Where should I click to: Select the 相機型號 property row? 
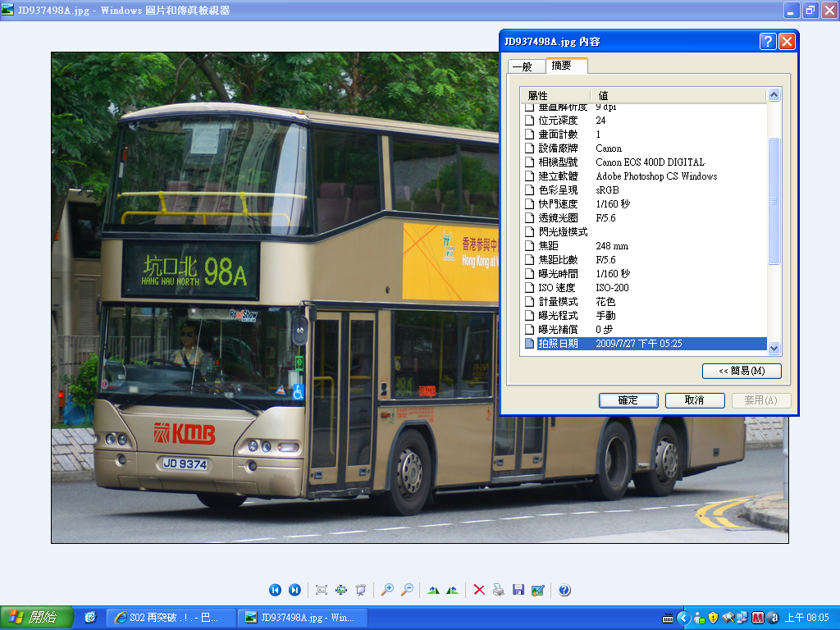644,162
